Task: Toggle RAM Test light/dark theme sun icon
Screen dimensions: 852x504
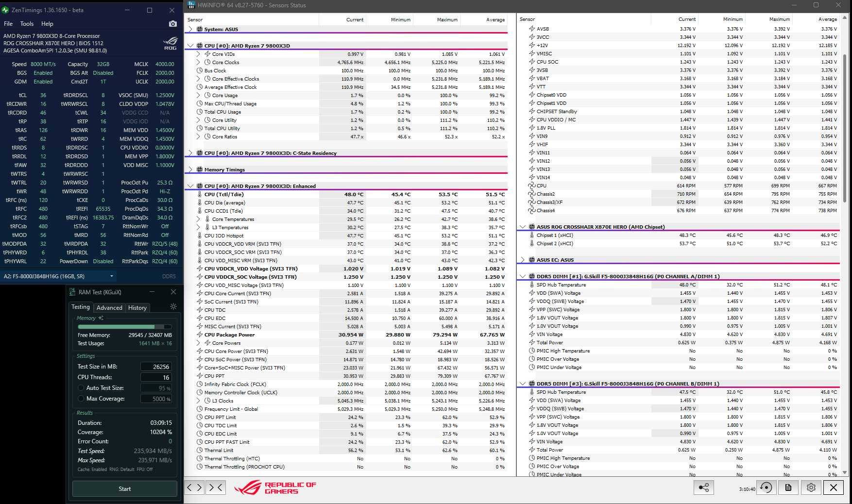Action: point(173,306)
